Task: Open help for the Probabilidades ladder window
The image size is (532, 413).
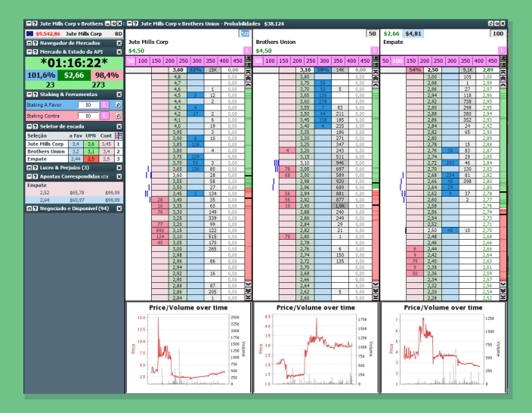Action: (136, 23)
